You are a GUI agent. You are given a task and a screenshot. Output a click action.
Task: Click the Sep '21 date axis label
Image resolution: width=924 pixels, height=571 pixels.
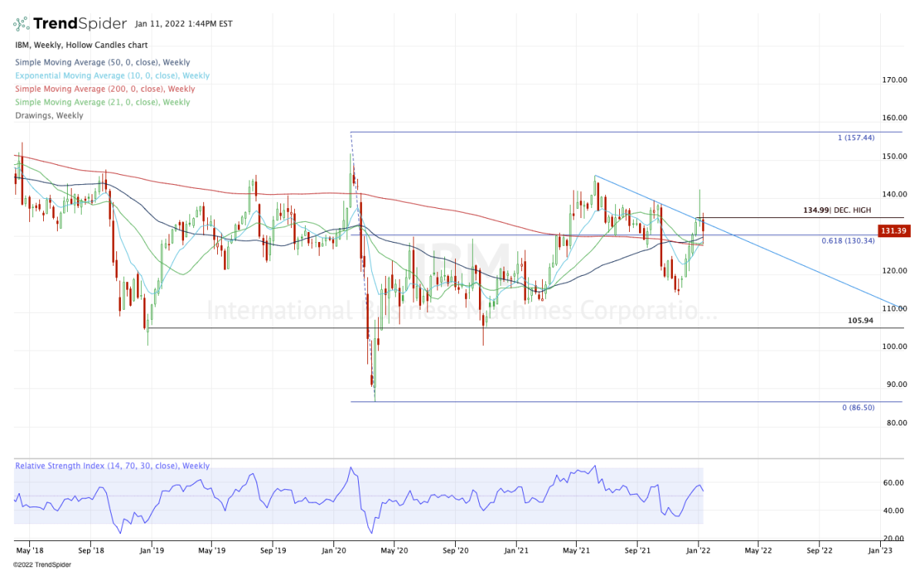tap(638, 551)
